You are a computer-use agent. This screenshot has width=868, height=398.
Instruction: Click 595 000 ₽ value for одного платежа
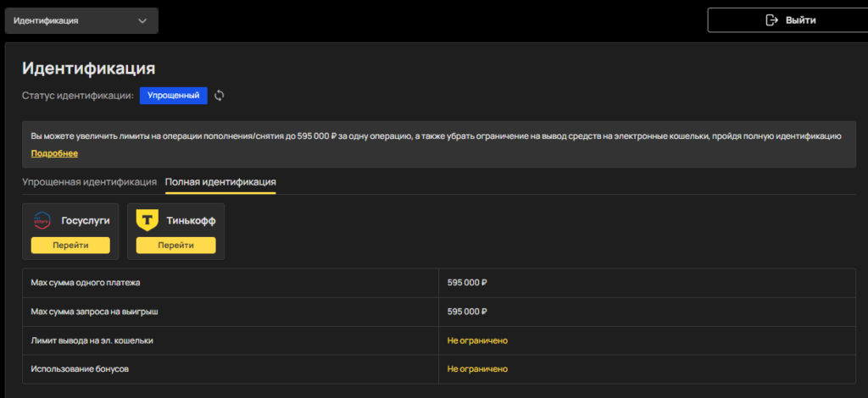[x=467, y=283]
